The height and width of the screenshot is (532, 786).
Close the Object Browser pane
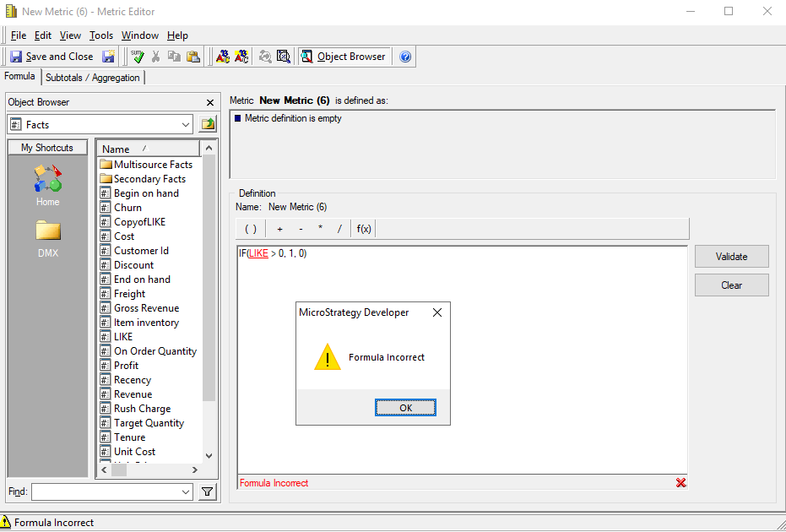(210, 102)
